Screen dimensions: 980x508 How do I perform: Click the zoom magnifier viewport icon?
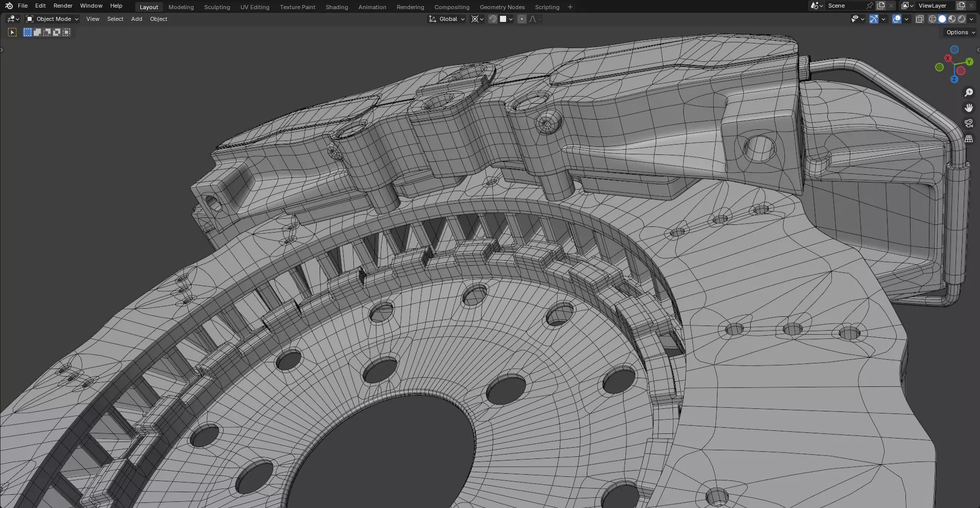(968, 93)
